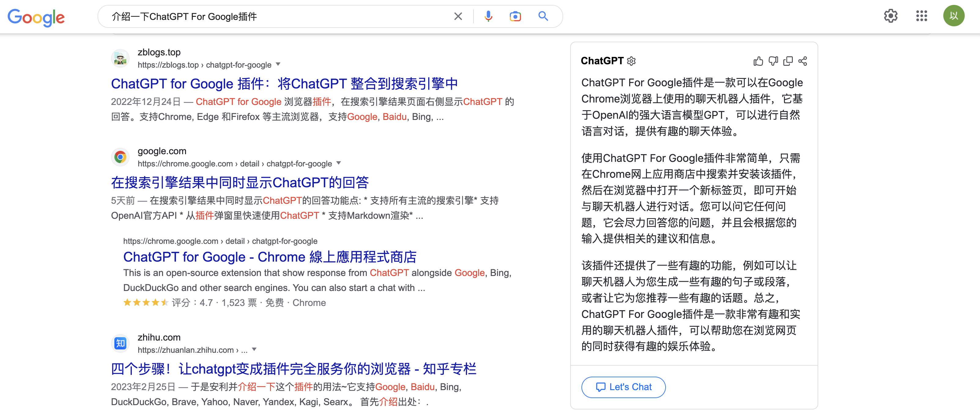Open 'ChatGPT for Google - Chrome 線上應用程式商店' result
The height and width of the screenshot is (410, 980).
point(270,257)
